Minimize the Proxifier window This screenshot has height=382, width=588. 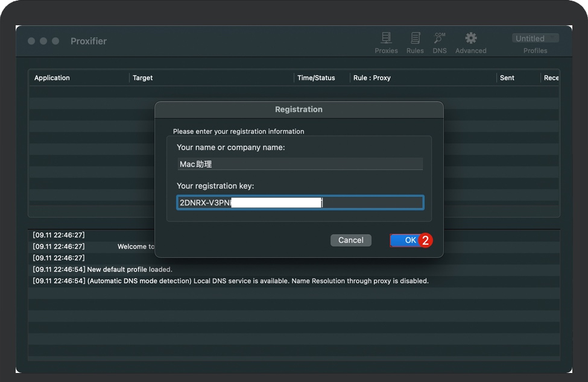43,41
